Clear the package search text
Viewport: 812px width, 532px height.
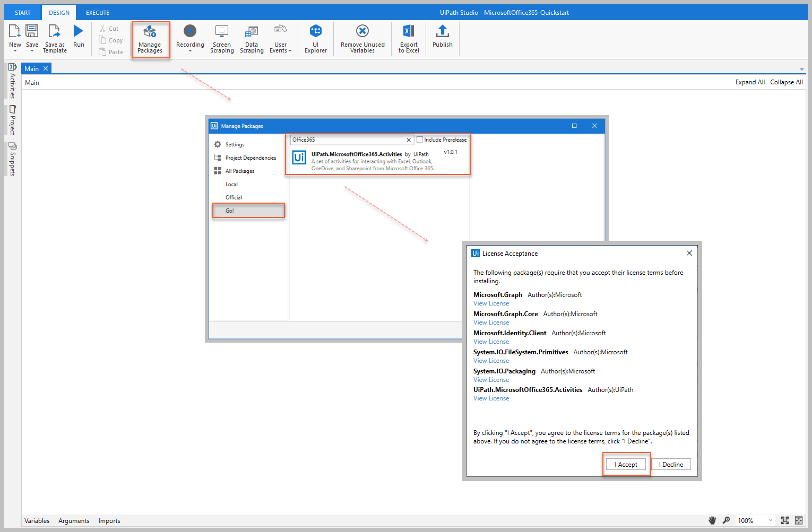[409, 140]
